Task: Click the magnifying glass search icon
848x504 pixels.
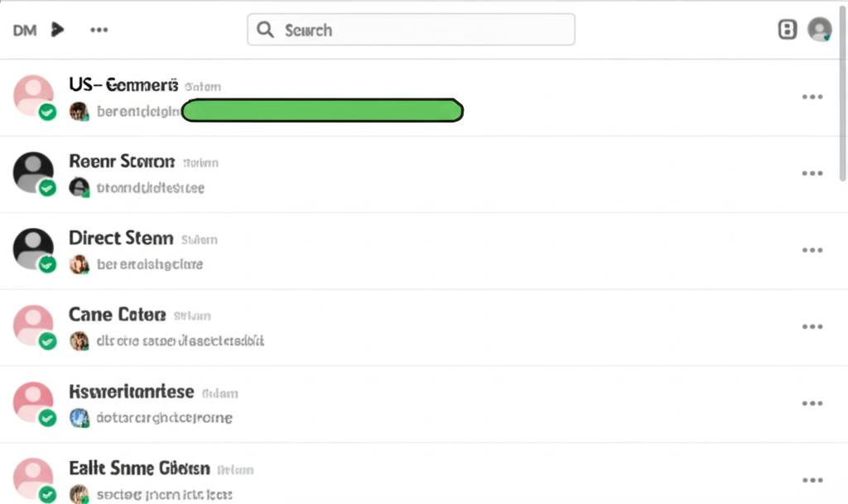Action: point(265,30)
